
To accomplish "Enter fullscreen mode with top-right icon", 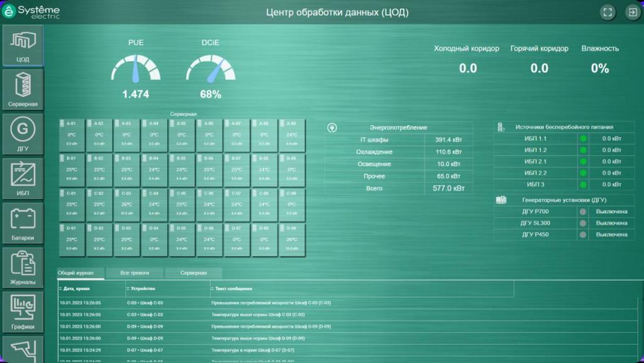I will [x=607, y=12].
